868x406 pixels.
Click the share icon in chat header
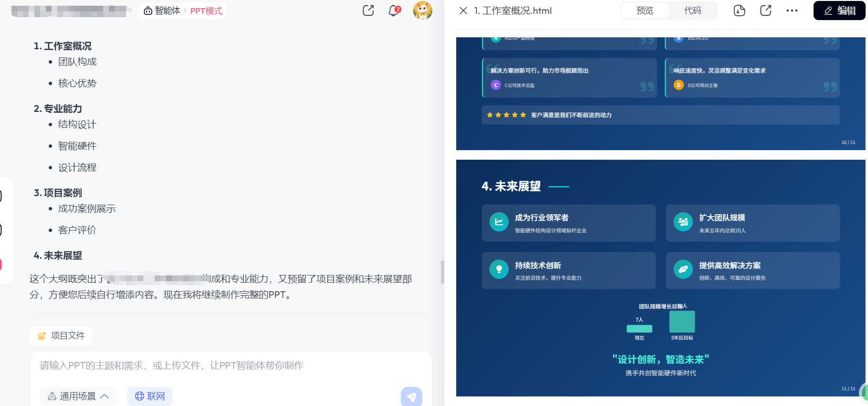pyautogui.click(x=368, y=11)
